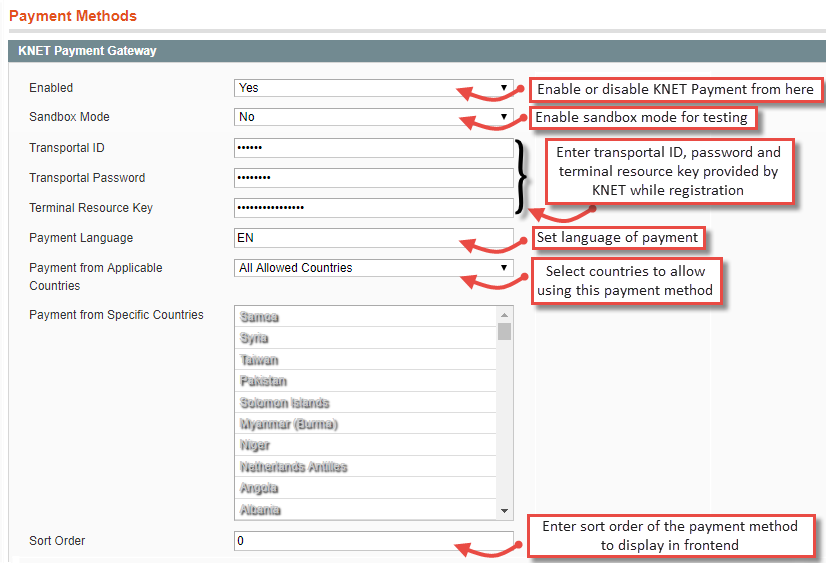826x563 pixels.
Task: Open Payment from Applicable Countries dropdown
Action: click(x=373, y=268)
